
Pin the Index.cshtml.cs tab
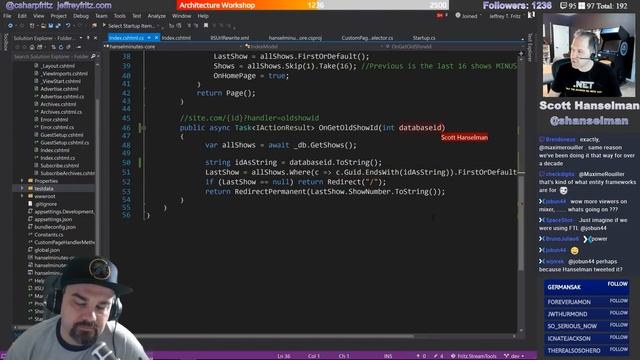149,38
